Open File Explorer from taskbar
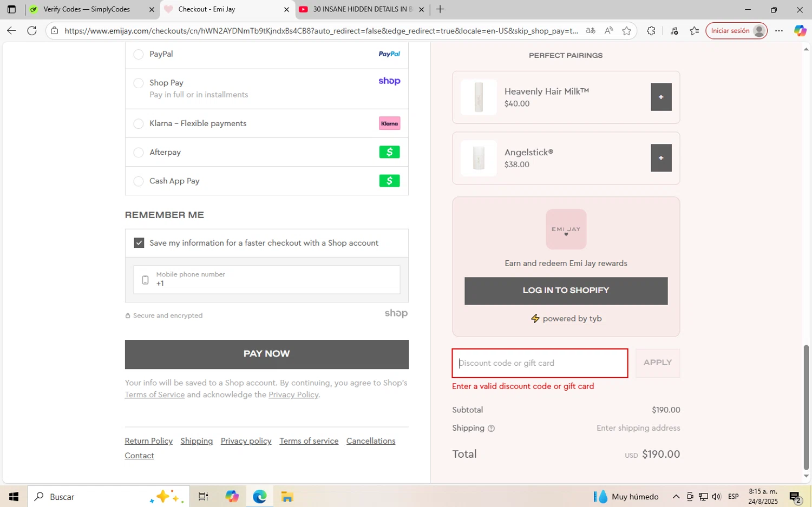 [x=287, y=497]
